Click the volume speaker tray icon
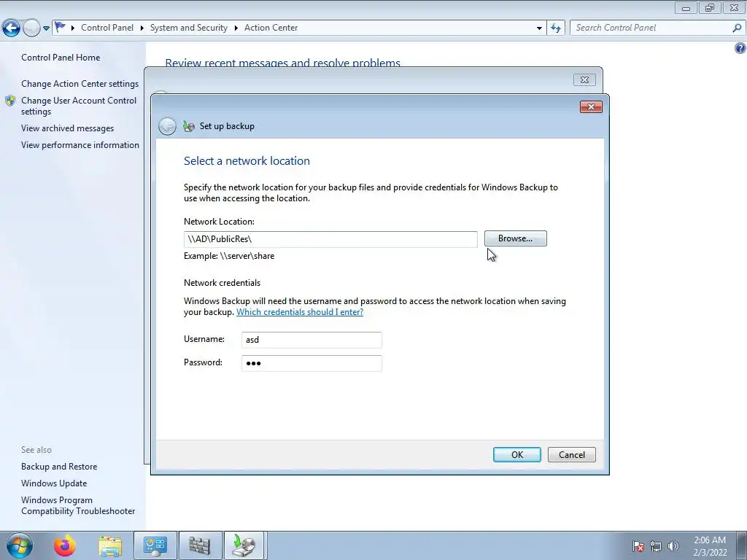The width and height of the screenshot is (747, 560). 673,546
